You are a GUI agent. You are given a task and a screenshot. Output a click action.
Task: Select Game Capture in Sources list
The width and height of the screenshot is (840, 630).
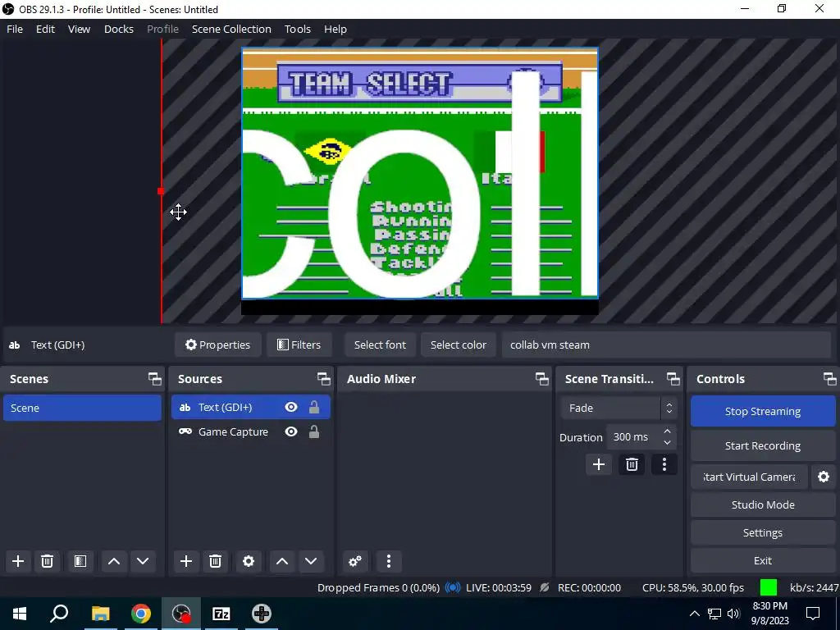click(251, 431)
